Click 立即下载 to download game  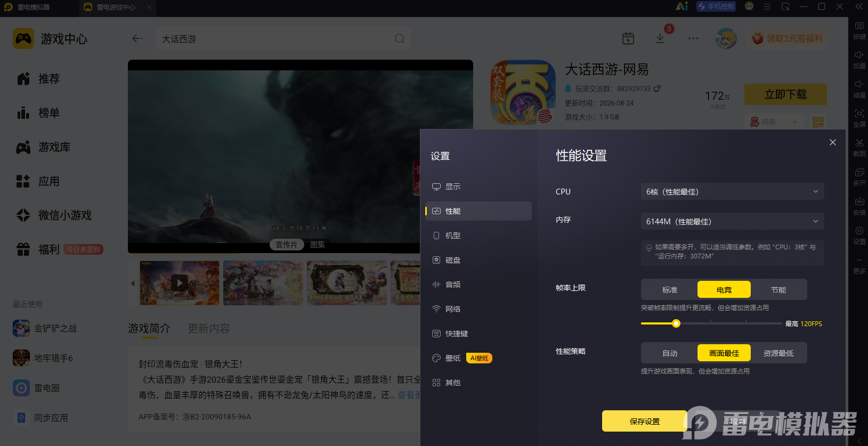pyautogui.click(x=785, y=94)
